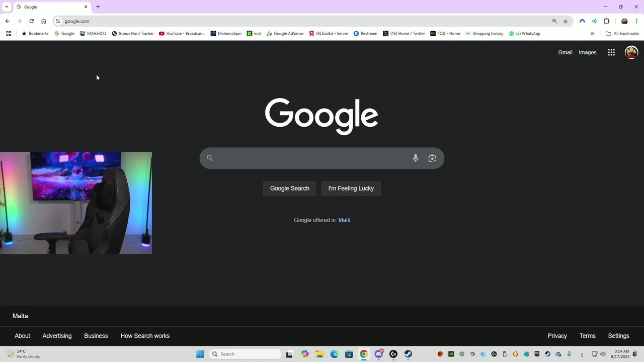Open Search by image camera icon
Screen dimensions: 644x362
pyautogui.click(x=432, y=158)
